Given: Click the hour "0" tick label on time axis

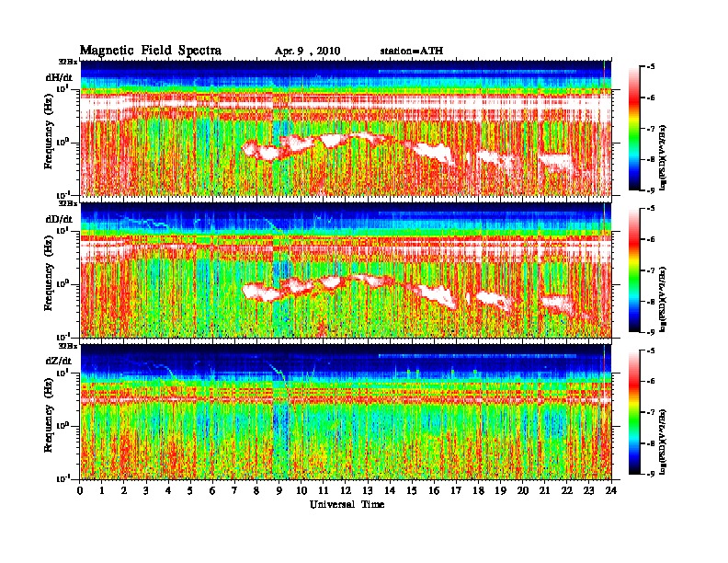Looking at the screenshot, I should pyautogui.click(x=80, y=491).
